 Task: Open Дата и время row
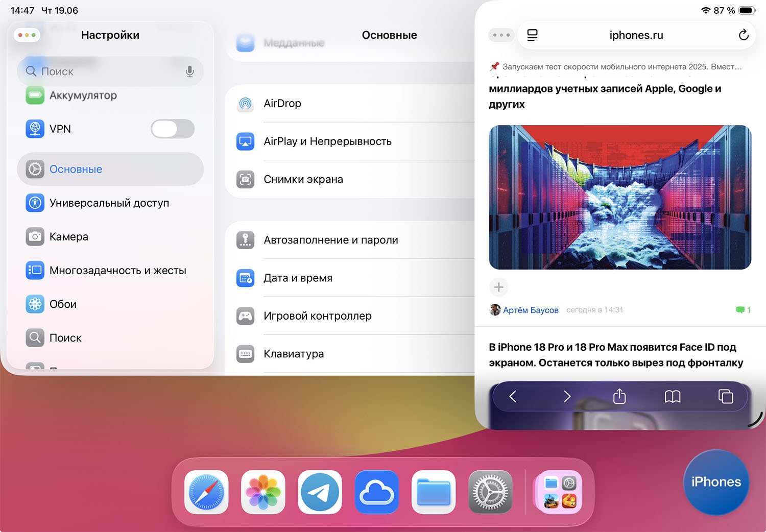tap(350, 278)
